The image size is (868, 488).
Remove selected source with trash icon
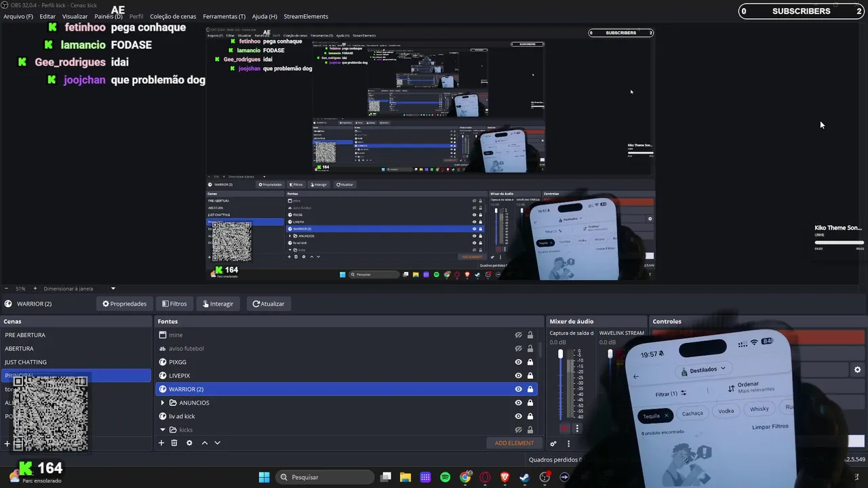174,443
